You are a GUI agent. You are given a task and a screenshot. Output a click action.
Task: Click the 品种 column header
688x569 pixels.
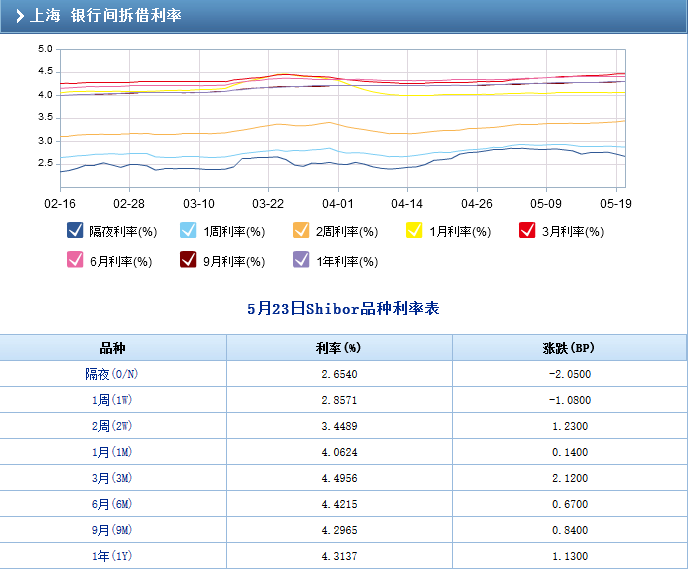[x=112, y=348]
